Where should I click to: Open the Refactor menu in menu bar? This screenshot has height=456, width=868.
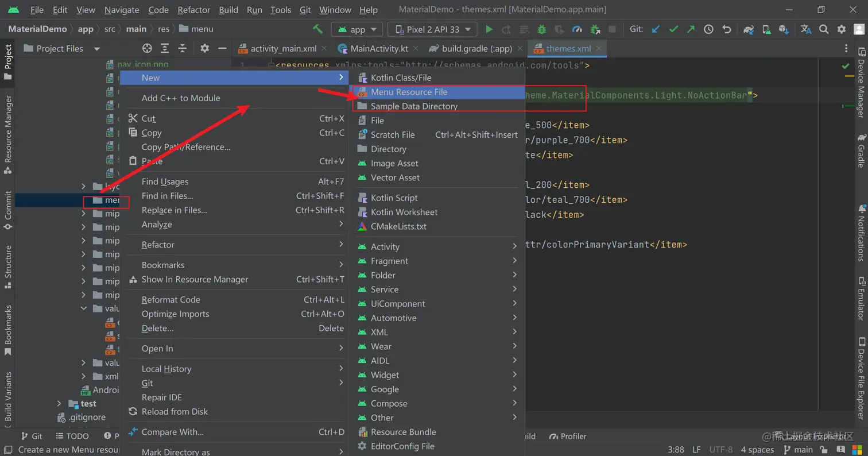point(193,10)
